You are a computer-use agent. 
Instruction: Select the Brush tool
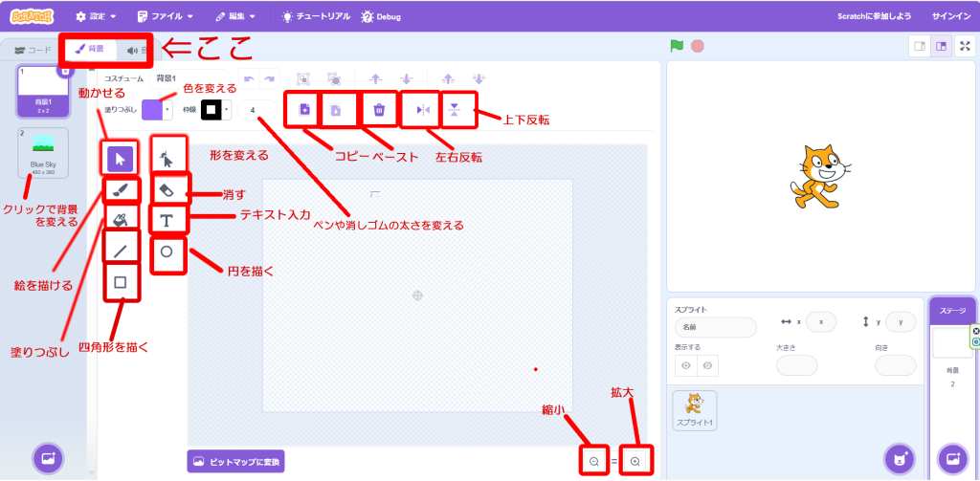pos(121,189)
